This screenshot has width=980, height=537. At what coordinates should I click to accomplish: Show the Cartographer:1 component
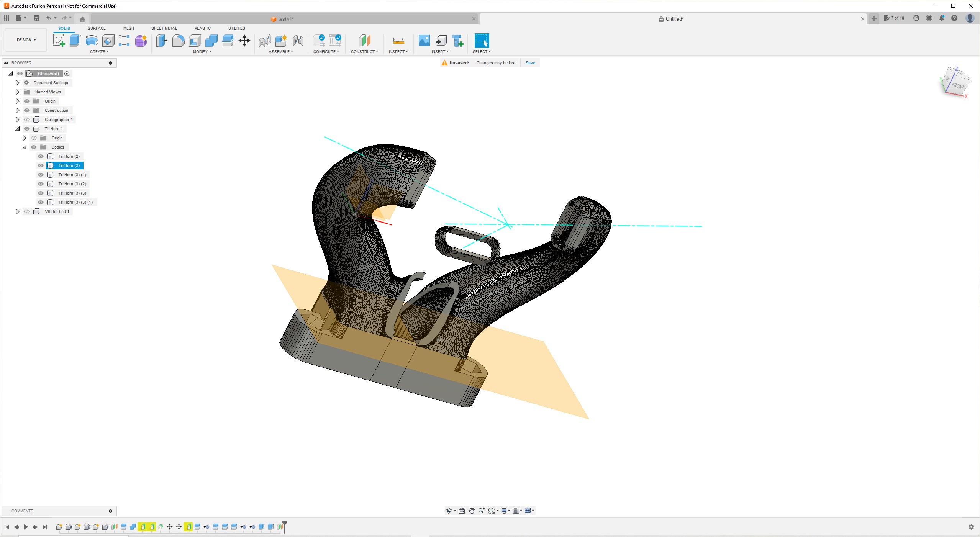27,120
